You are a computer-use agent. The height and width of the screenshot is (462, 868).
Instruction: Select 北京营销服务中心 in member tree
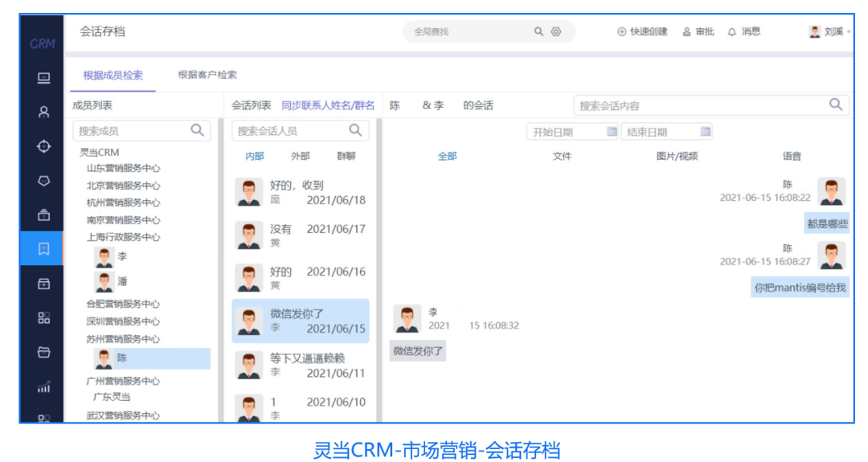coord(123,186)
